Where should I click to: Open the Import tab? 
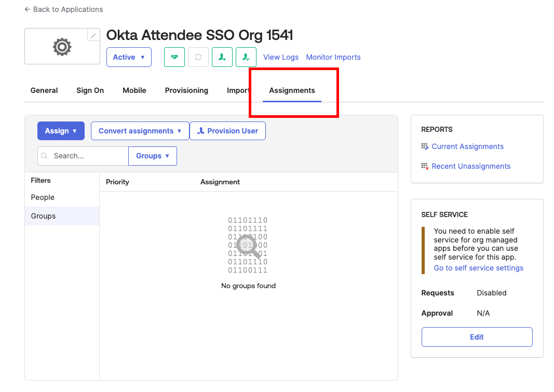[x=238, y=90]
